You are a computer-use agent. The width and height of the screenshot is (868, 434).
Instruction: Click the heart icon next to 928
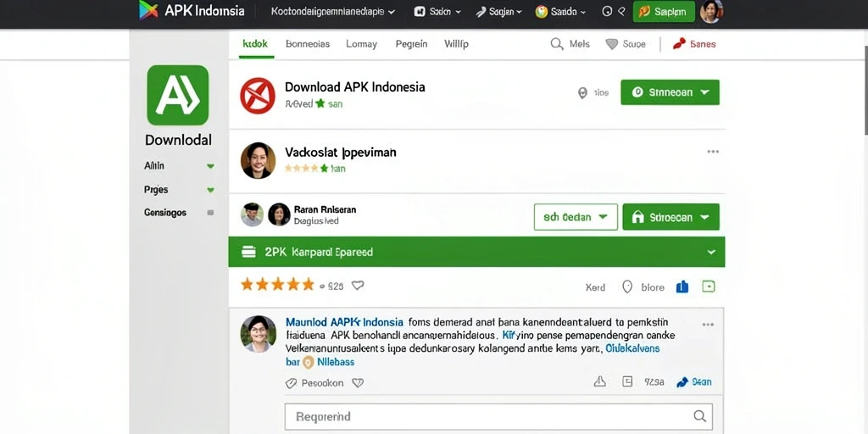358,286
